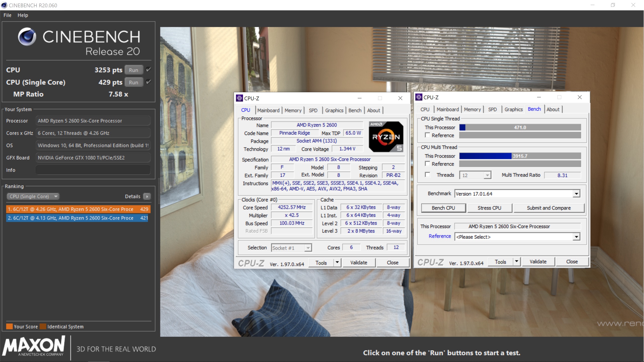Click CPU-Z app icon in right window title
Viewport: 644px width, 362px height.
click(419, 97)
